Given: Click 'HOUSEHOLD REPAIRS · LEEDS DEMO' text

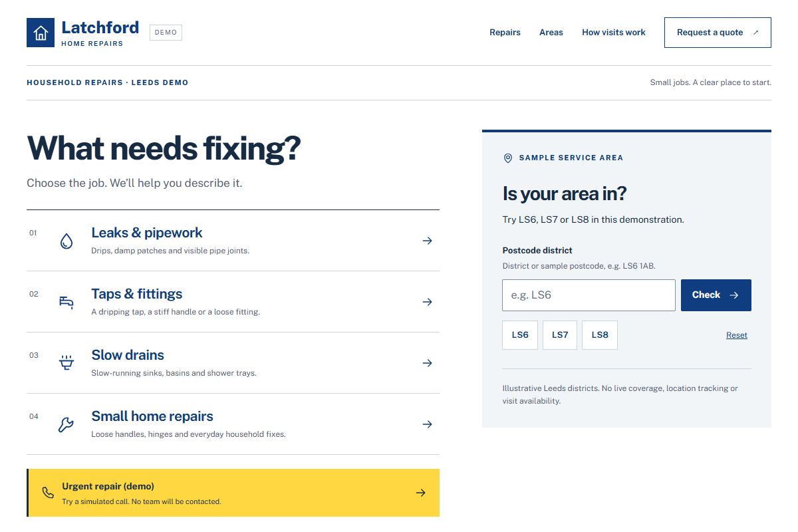Looking at the screenshot, I should click(x=108, y=83).
